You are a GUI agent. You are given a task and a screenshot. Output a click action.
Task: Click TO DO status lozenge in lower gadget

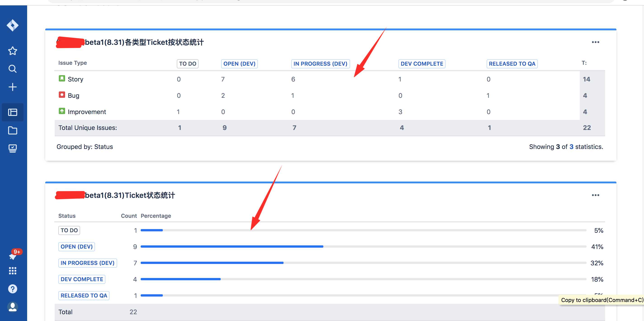69,230
